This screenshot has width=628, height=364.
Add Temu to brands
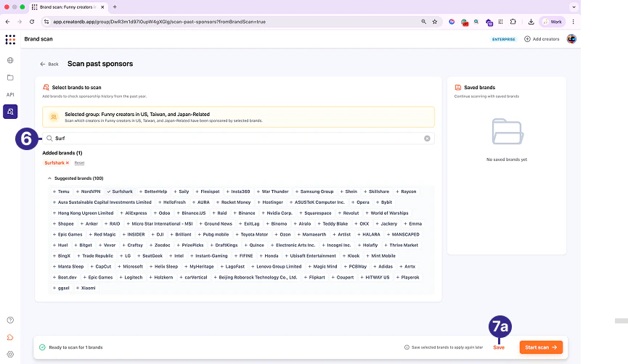[x=61, y=191]
